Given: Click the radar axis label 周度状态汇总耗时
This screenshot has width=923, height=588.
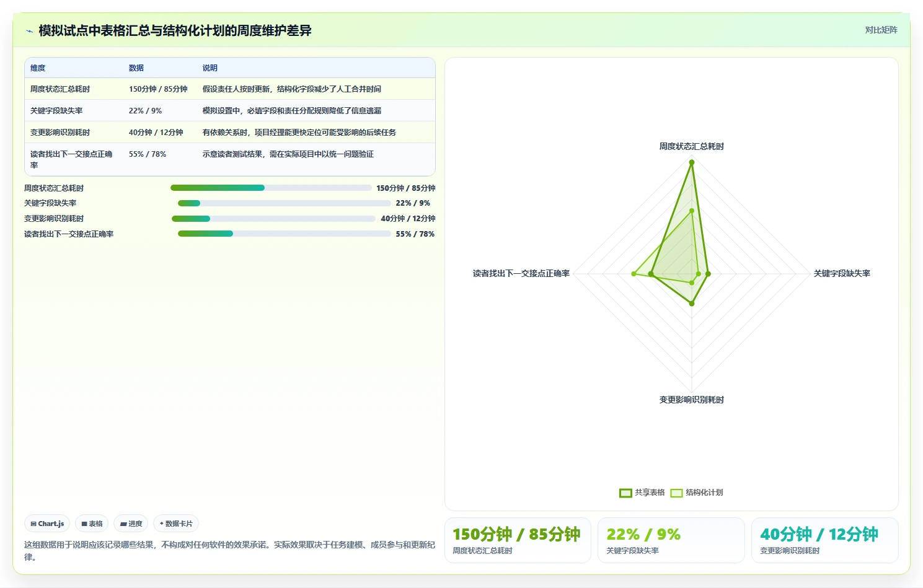Looking at the screenshot, I should point(692,147).
